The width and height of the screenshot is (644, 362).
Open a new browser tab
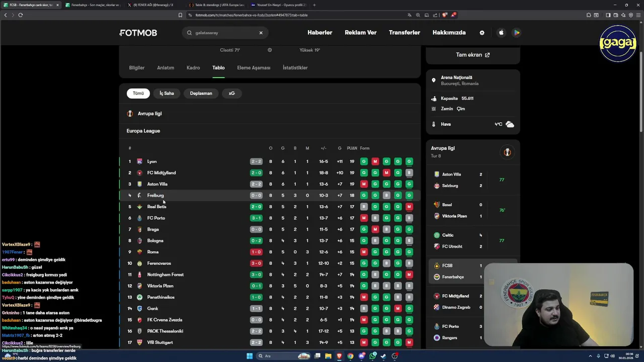[x=314, y=5]
